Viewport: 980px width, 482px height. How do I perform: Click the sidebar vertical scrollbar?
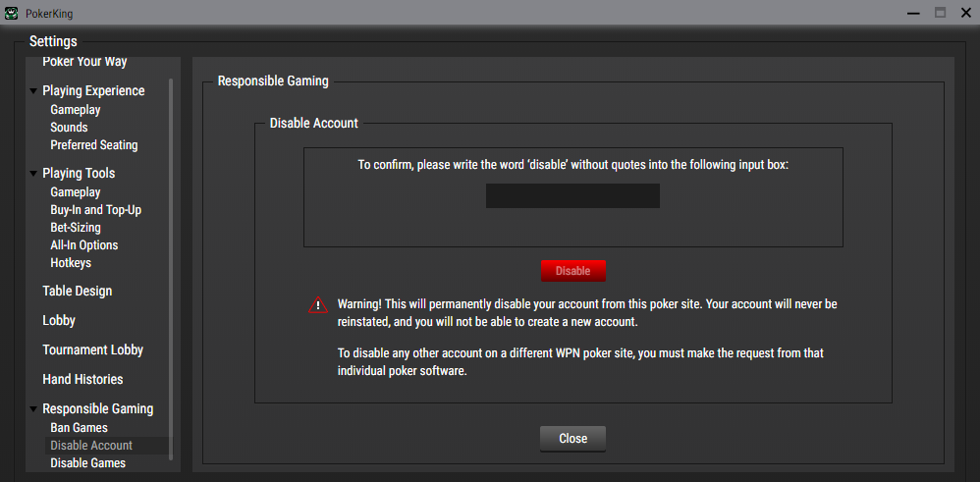[x=171, y=269]
